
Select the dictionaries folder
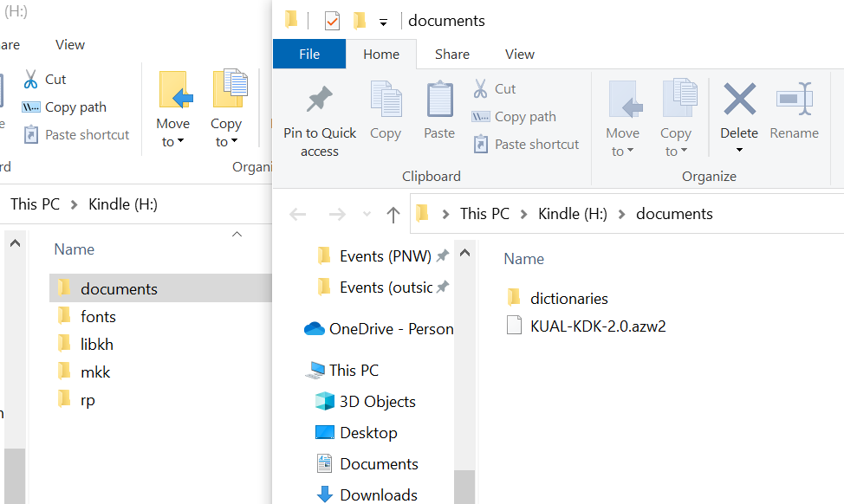[x=568, y=299]
